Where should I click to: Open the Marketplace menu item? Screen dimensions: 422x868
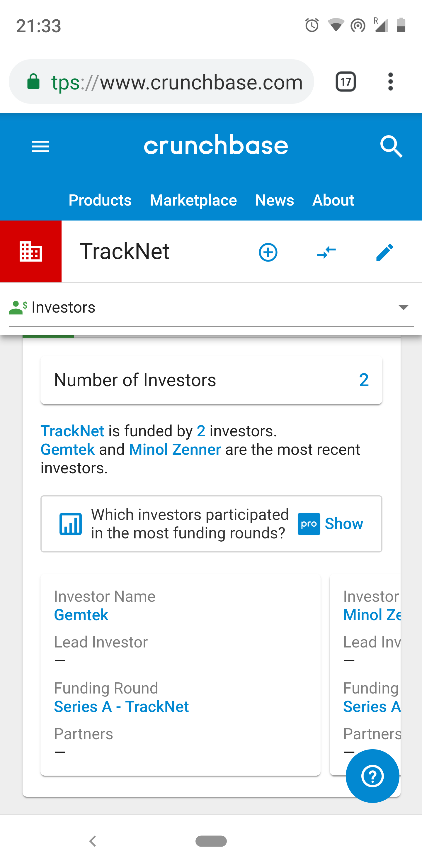tap(193, 200)
